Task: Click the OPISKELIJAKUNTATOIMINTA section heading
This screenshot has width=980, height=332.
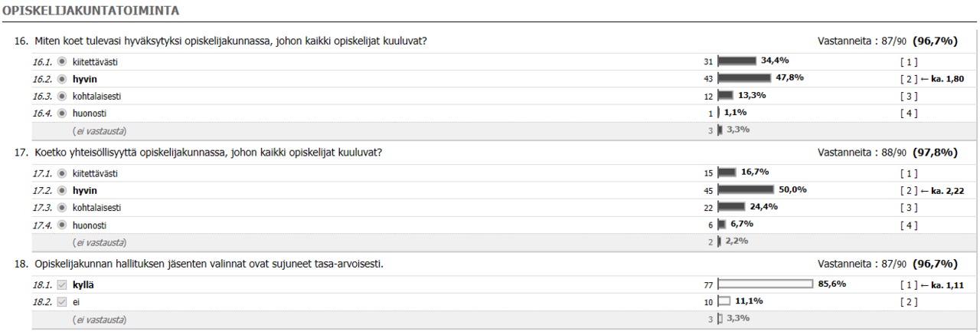Action: 90,10
